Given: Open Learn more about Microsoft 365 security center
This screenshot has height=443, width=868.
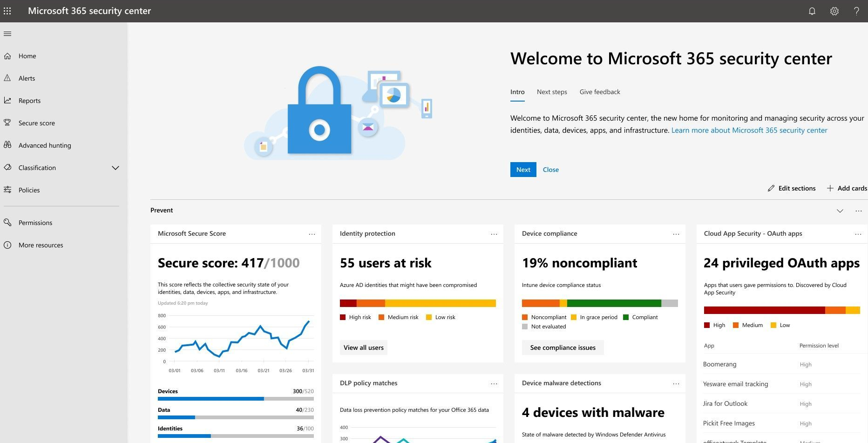Looking at the screenshot, I should pyautogui.click(x=749, y=130).
